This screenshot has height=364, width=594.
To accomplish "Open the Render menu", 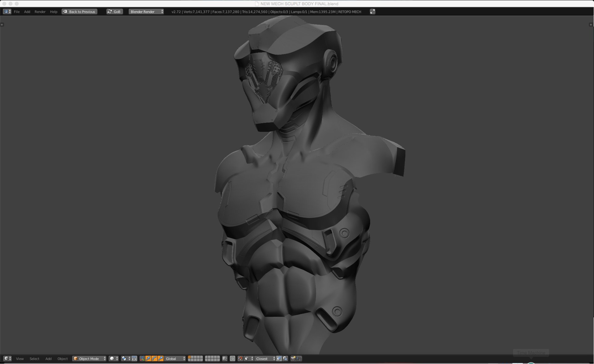I will pyautogui.click(x=40, y=12).
